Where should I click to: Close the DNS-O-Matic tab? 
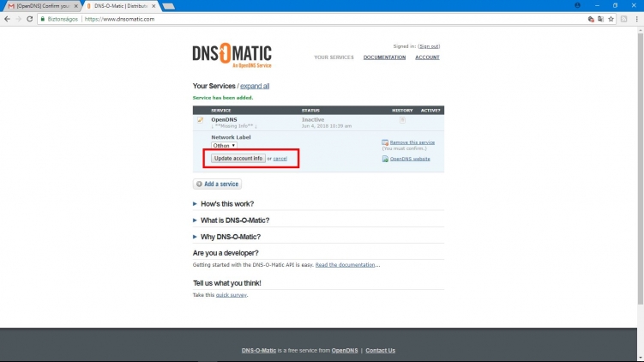point(153,6)
